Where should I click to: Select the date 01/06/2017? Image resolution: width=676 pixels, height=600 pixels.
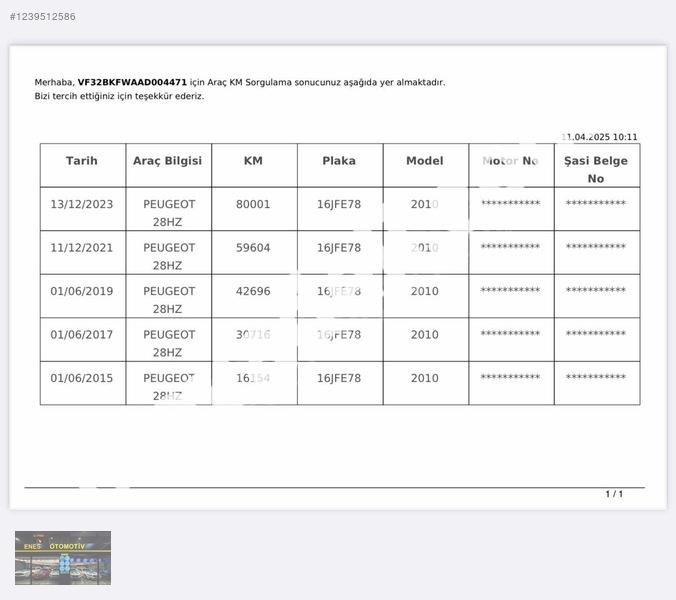coord(81,335)
